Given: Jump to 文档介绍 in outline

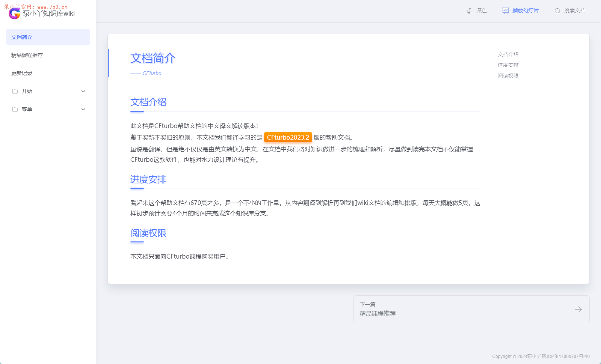Looking at the screenshot, I should click(x=508, y=54).
